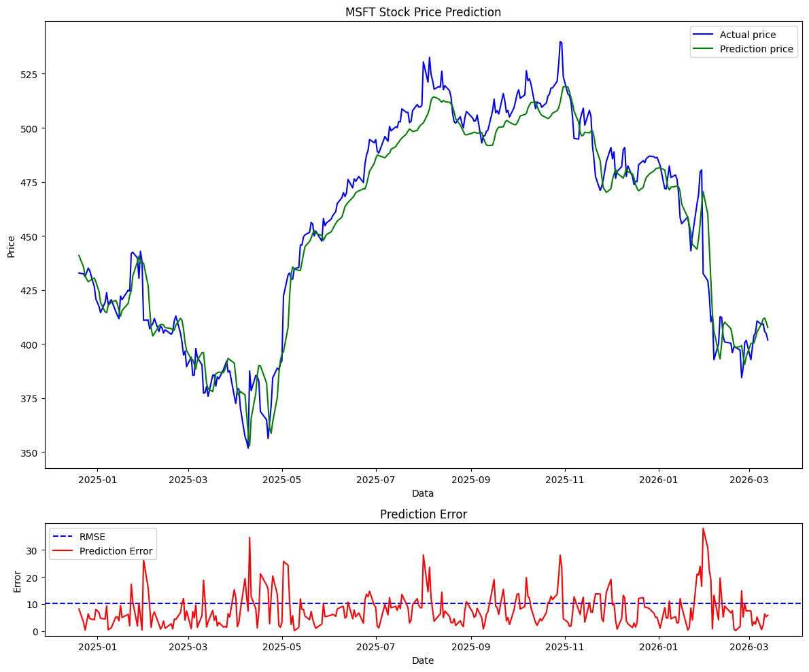
Task: Click '2025-03' tick under the price chart
Action: pyautogui.click(x=188, y=480)
